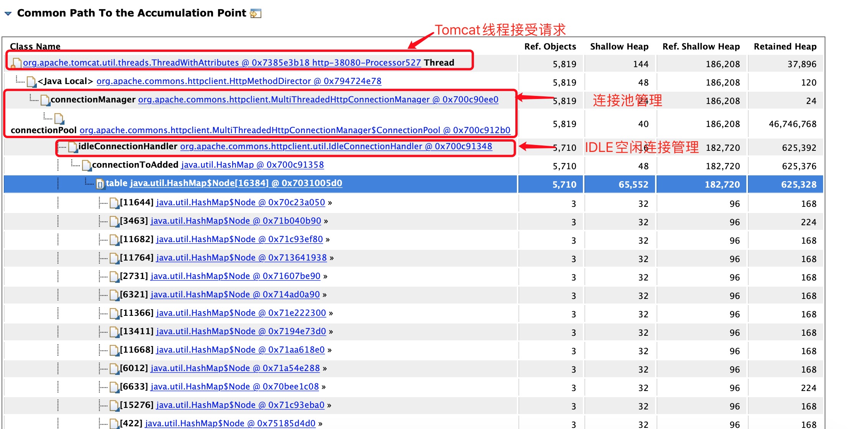This screenshot has height=429, width=868.
Task: Open HashMap$Node @ 0x714ad0a90 link
Action: click(235, 294)
